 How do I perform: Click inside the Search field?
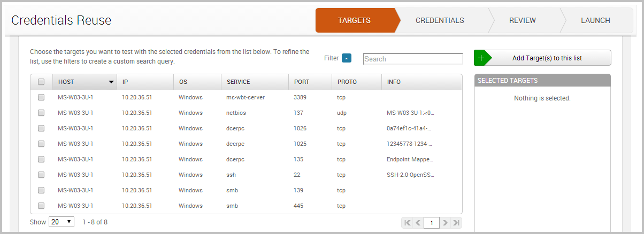click(x=413, y=59)
